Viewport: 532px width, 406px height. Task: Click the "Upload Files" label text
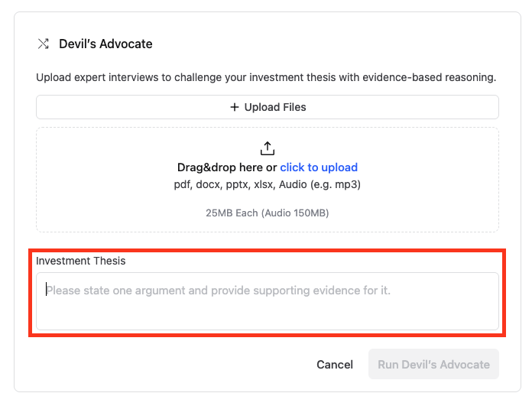point(275,107)
